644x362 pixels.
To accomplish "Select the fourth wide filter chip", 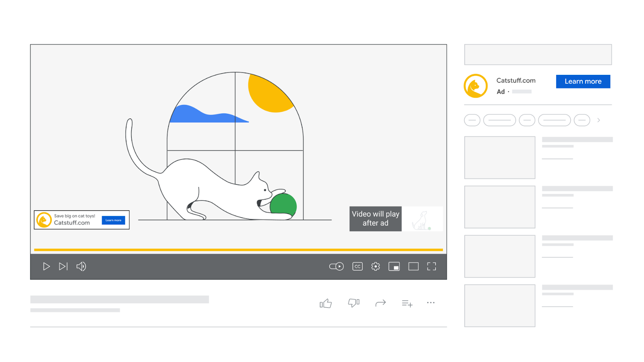I will pyautogui.click(x=554, y=120).
